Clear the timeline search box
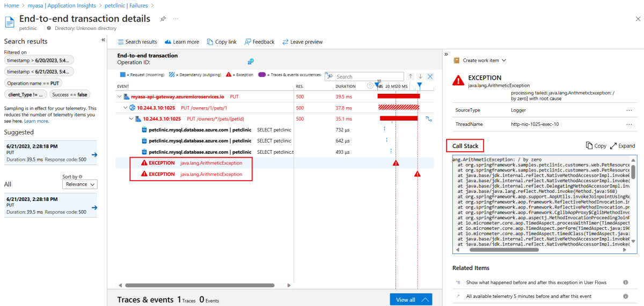The width and height of the screenshot is (644, 306). pyautogui.click(x=430, y=77)
